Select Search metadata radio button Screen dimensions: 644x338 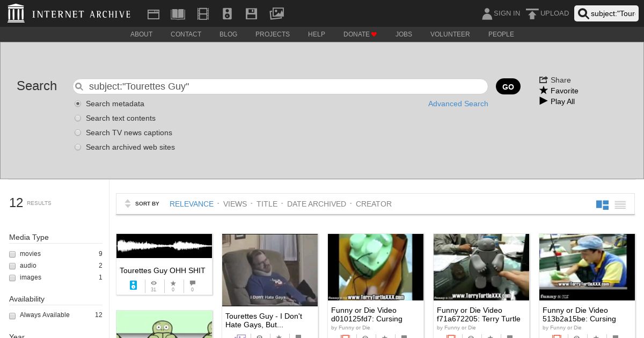point(78,104)
